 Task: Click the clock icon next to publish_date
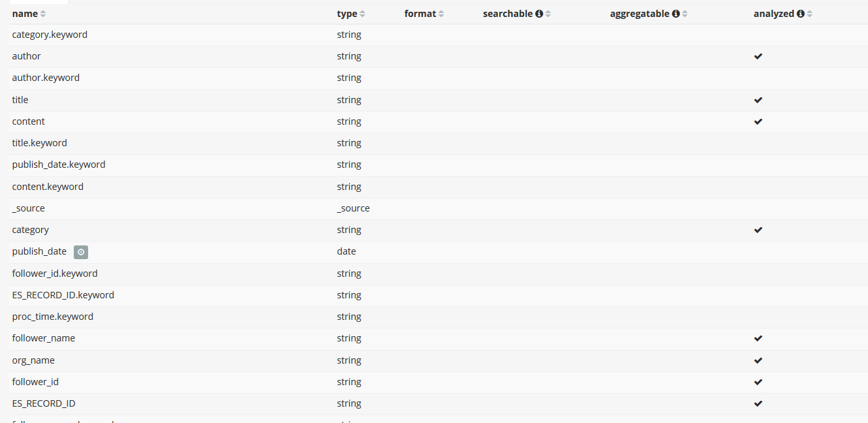[x=81, y=252]
